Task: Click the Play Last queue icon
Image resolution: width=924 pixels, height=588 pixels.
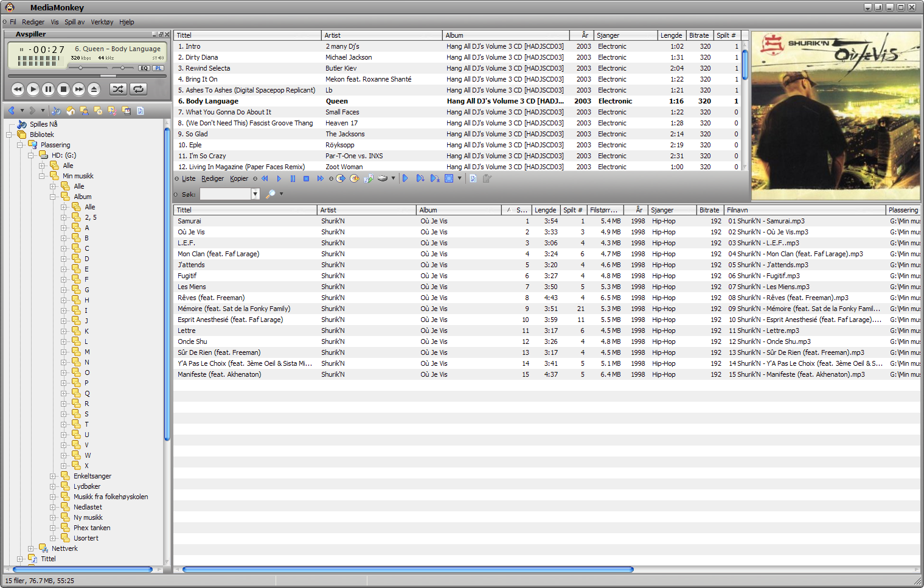Action: pyautogui.click(x=434, y=178)
